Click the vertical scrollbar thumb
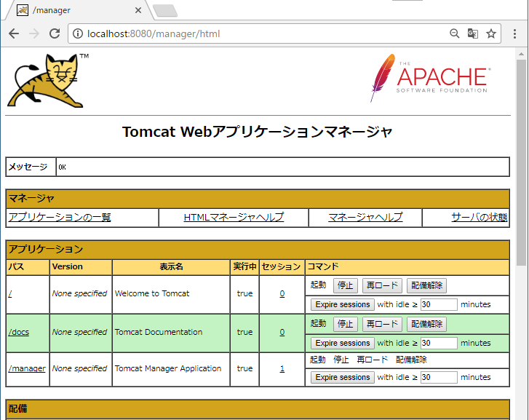 [521, 162]
